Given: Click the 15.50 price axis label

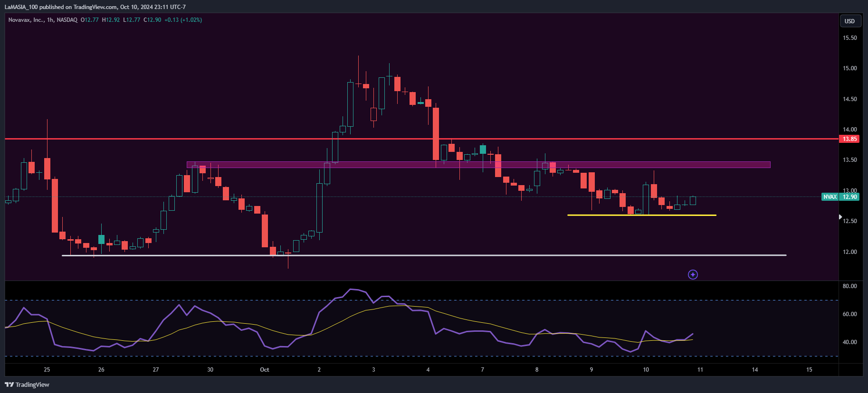Looking at the screenshot, I should (849, 38).
